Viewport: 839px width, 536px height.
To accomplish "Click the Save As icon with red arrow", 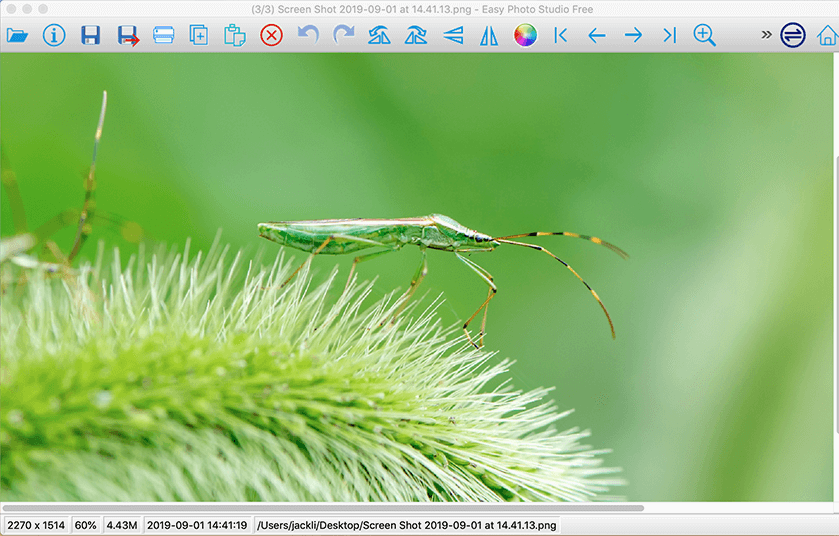I will tap(128, 36).
